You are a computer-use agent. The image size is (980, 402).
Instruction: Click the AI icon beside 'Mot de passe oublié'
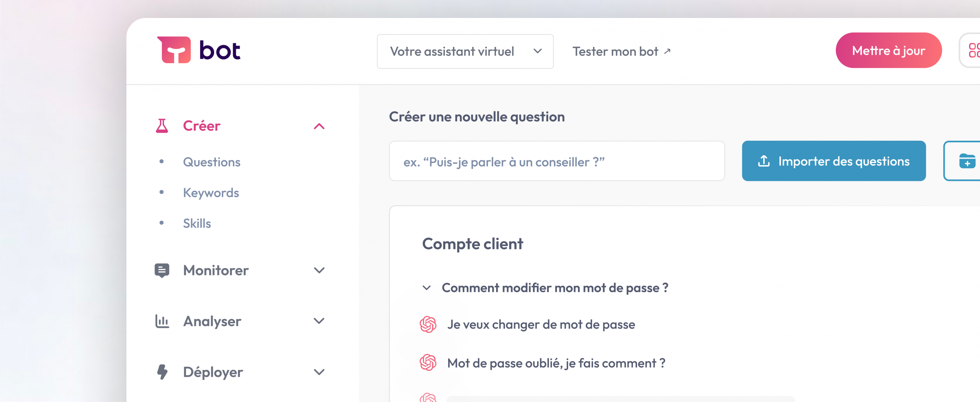(x=428, y=363)
